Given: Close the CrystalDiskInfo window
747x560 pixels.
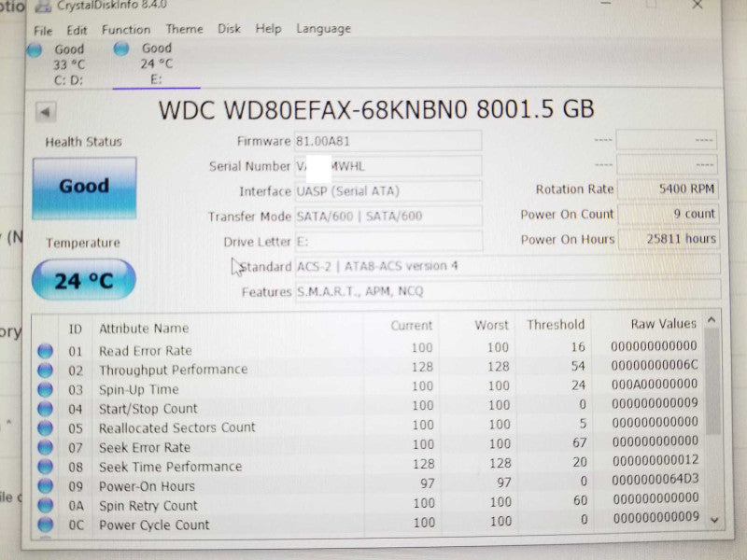Looking at the screenshot, I should coord(698,5).
